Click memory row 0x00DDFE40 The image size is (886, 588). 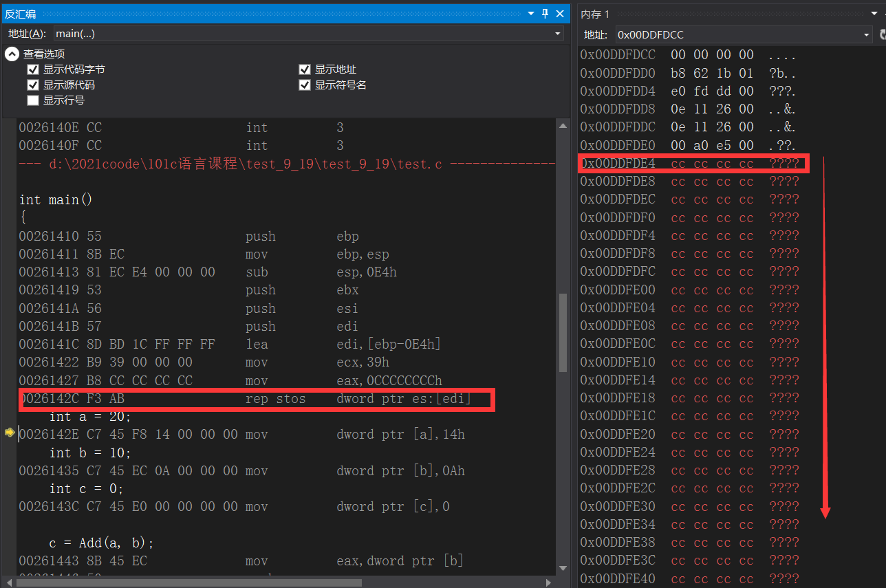(690, 578)
